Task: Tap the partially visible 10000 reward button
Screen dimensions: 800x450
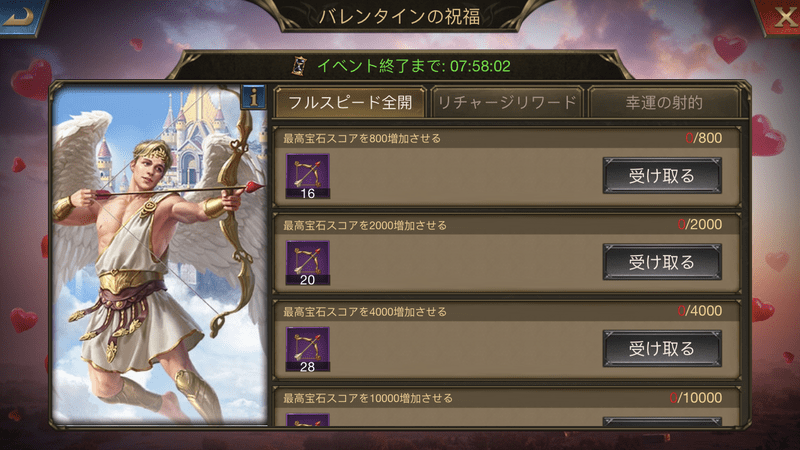Action: click(x=662, y=421)
